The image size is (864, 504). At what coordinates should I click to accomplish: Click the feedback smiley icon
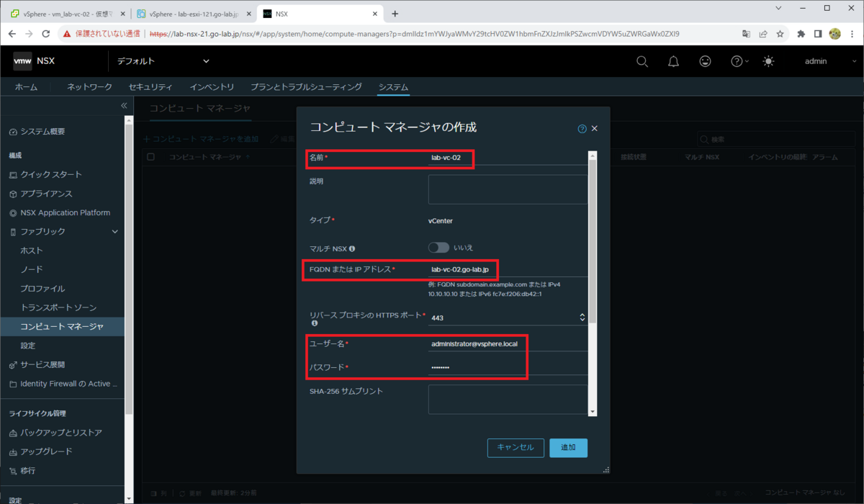(706, 61)
